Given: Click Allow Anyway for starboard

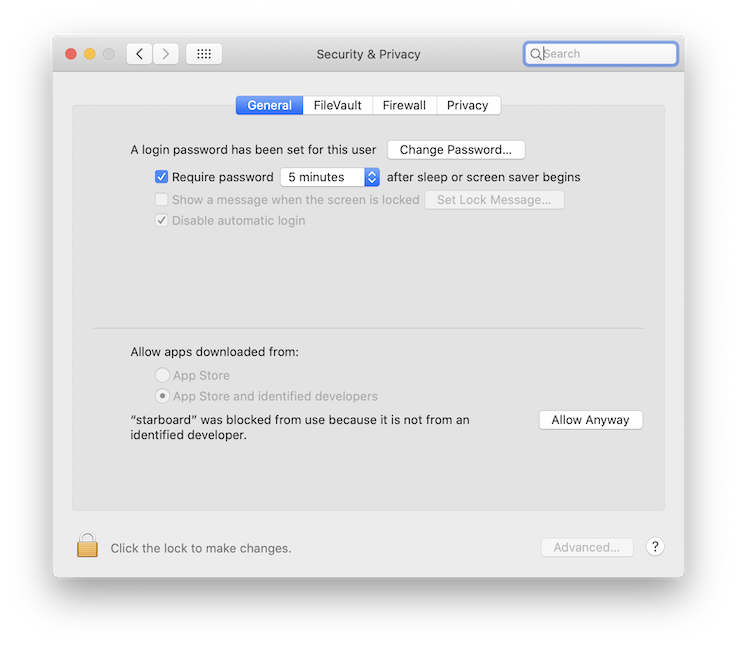Looking at the screenshot, I should [590, 420].
